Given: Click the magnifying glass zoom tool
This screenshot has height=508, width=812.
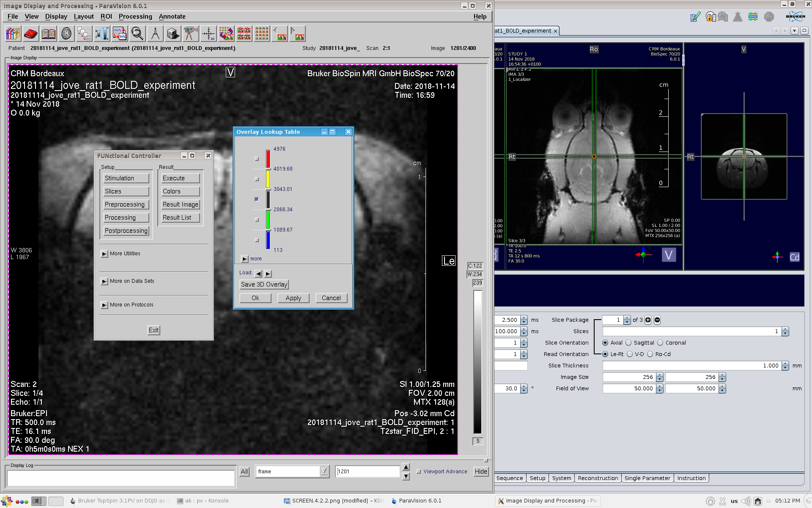Looking at the screenshot, I should 137,33.
